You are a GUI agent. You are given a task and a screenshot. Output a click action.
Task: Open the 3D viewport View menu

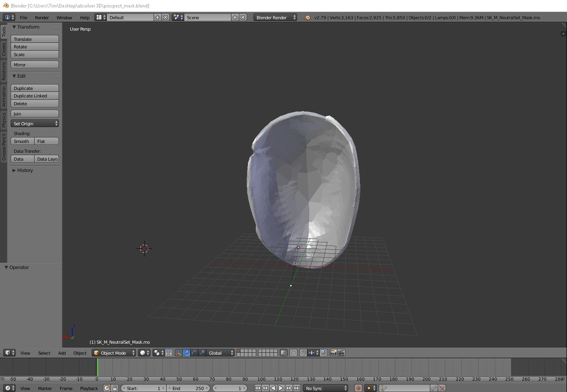point(25,353)
